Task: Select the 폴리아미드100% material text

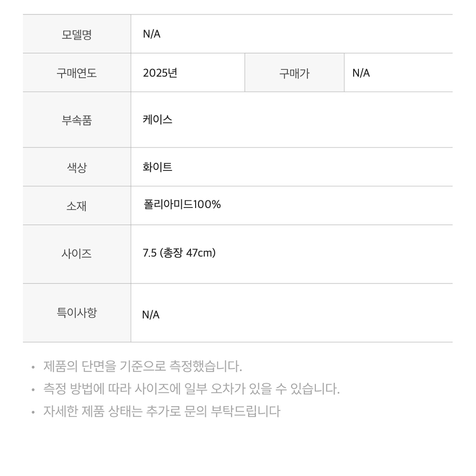Action: pyautogui.click(x=182, y=204)
